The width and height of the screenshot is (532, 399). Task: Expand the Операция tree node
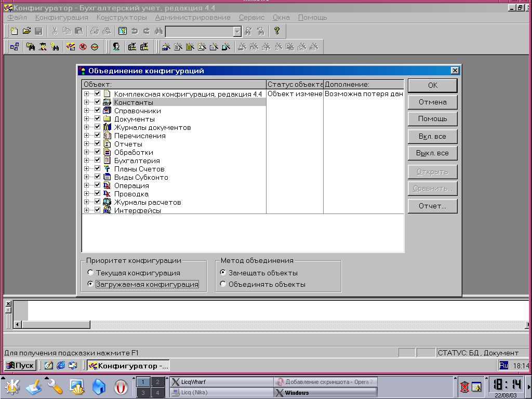[x=87, y=185]
